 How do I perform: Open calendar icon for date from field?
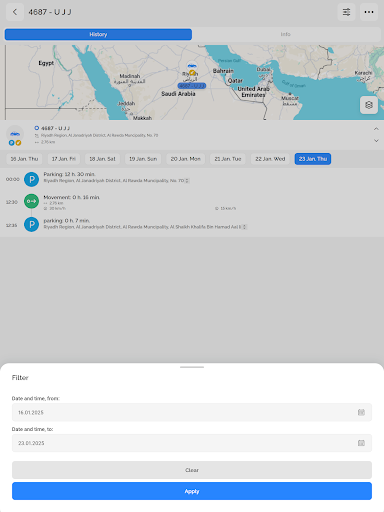pyautogui.click(x=361, y=412)
